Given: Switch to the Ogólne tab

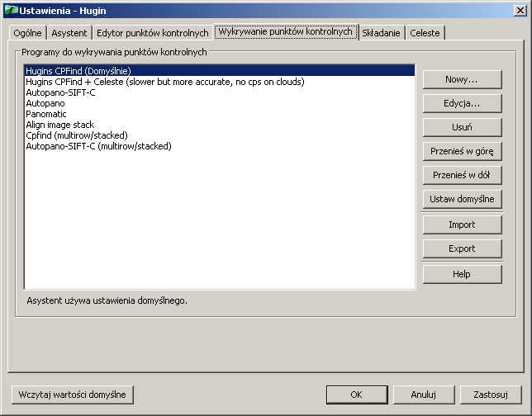Looking at the screenshot, I should click(28, 33).
